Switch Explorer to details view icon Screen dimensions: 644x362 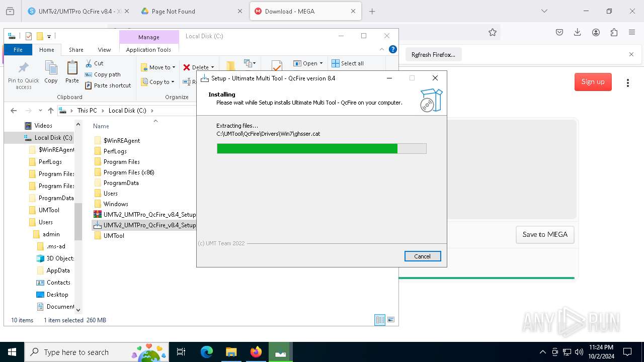click(x=380, y=320)
